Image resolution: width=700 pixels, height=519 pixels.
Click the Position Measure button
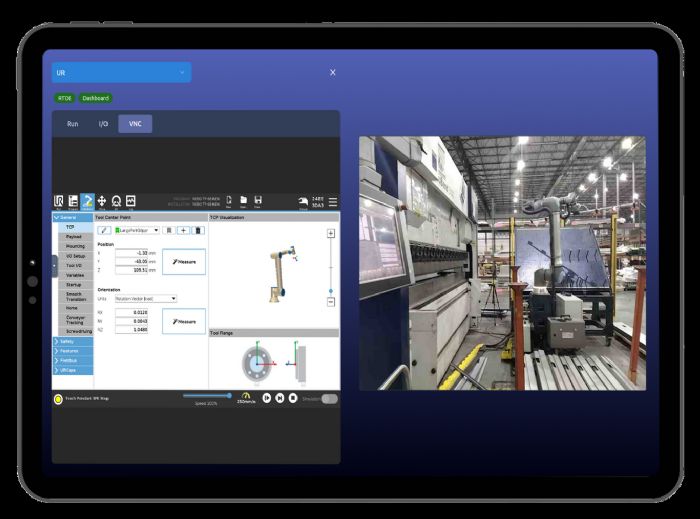coord(184,262)
